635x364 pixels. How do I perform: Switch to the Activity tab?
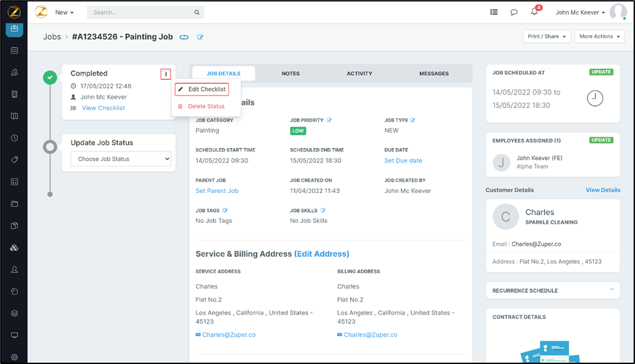coord(359,73)
